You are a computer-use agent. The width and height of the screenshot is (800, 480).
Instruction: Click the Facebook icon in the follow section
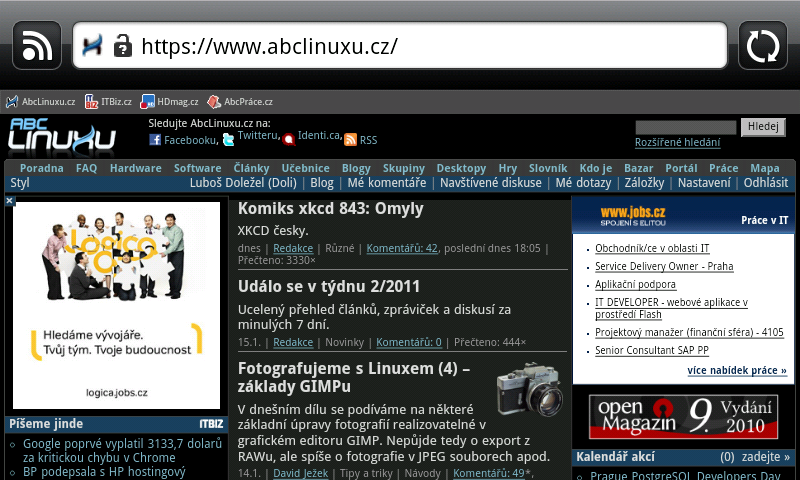click(155, 140)
